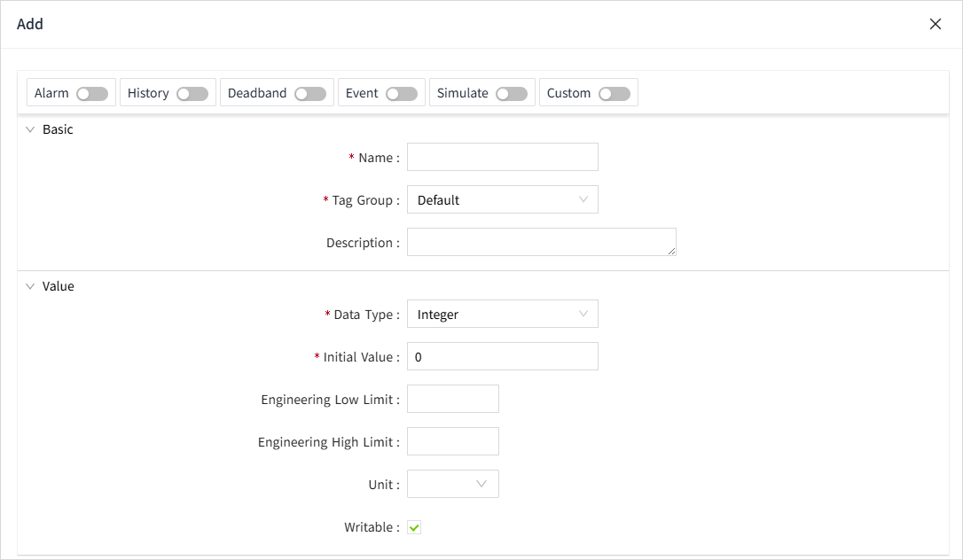The image size is (963, 560).
Task: Click the Description resize handle
Action: tap(672, 252)
